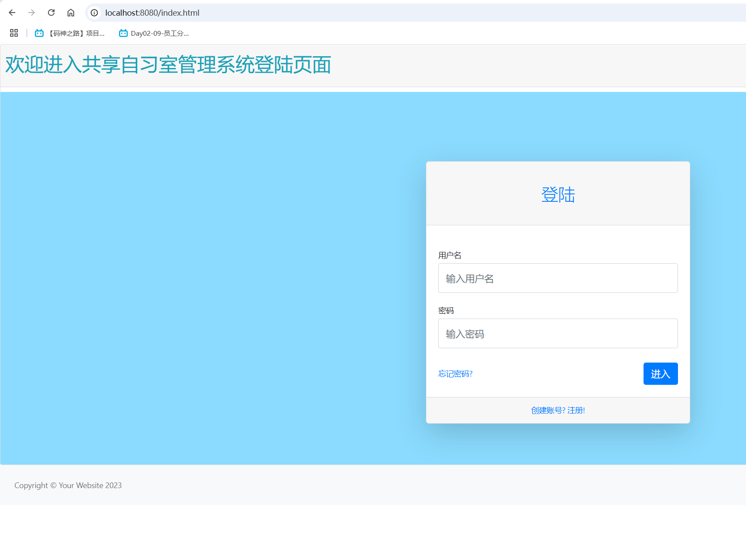Open the Day02-09-员工分 bookmark

154,33
